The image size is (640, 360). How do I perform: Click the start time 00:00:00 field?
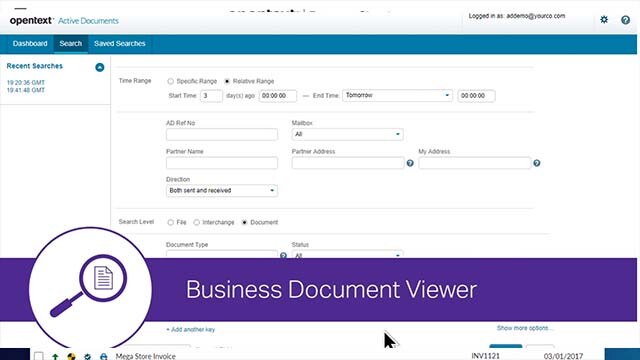click(278, 96)
